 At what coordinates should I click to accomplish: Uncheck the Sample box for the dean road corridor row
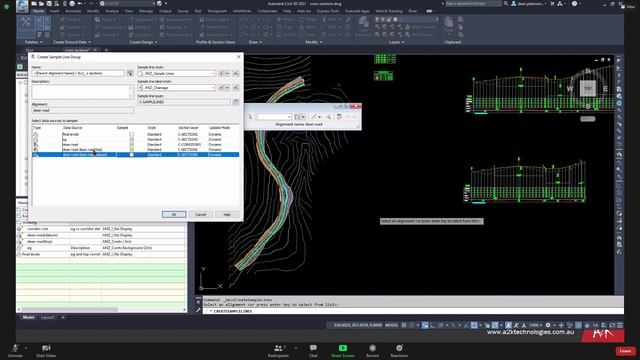coord(131,144)
